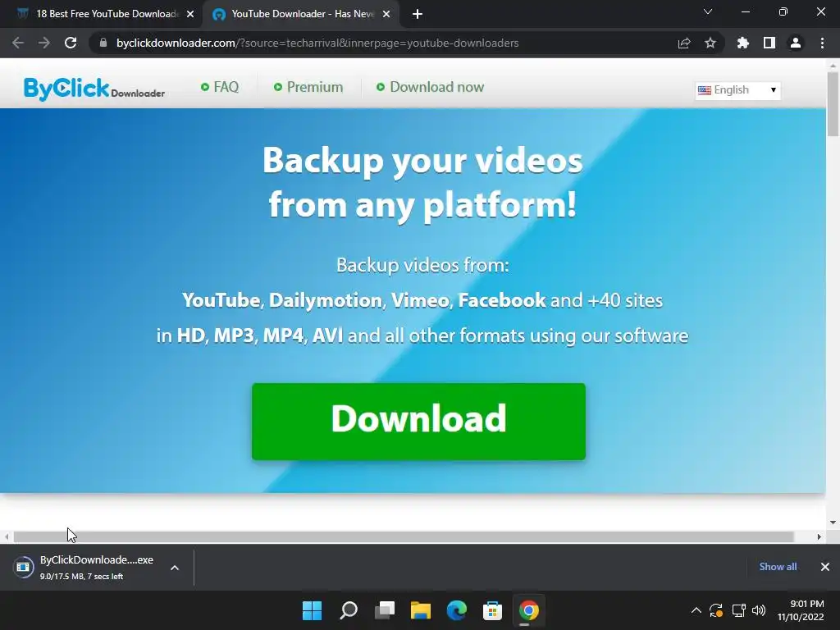Click the sync update tray icon

pyautogui.click(x=716, y=610)
